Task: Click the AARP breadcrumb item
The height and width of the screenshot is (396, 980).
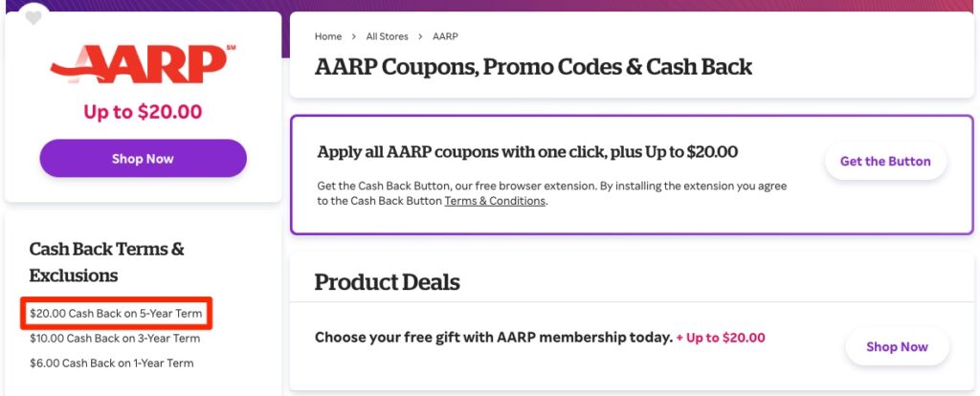Action: click(445, 36)
